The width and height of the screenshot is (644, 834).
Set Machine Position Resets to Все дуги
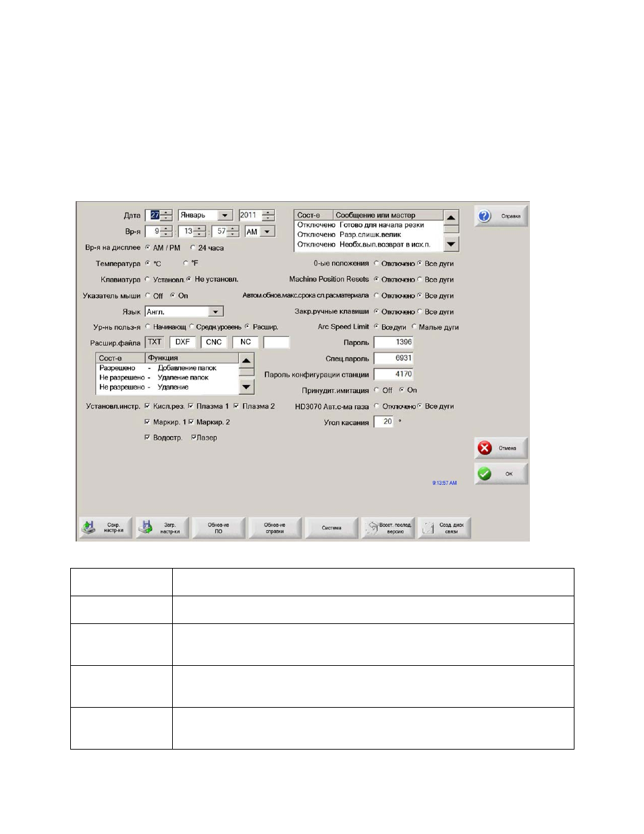(x=420, y=280)
